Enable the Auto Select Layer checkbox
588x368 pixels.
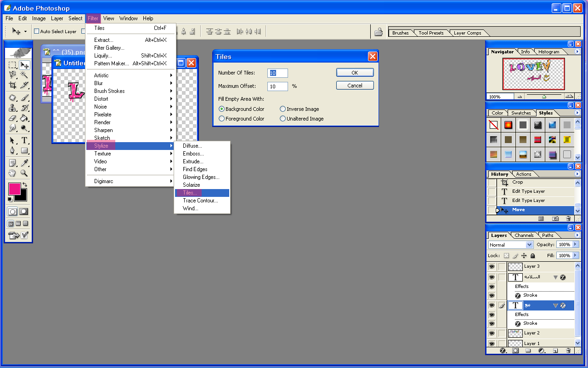click(x=37, y=31)
